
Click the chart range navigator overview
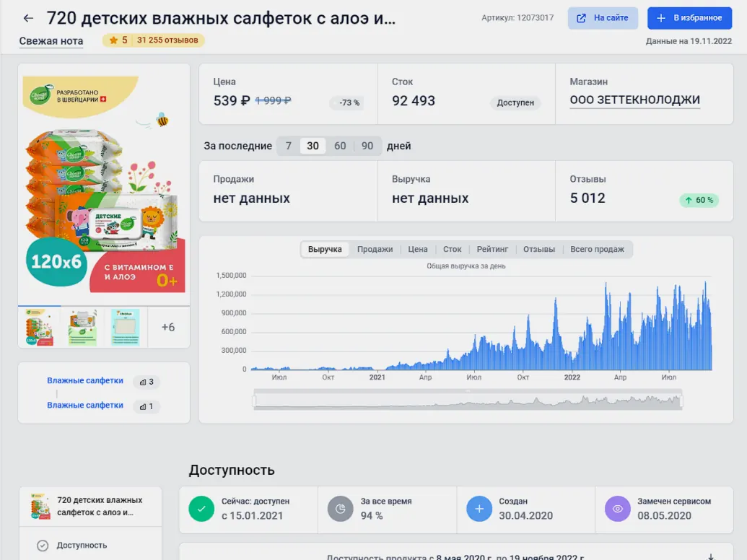click(x=468, y=400)
